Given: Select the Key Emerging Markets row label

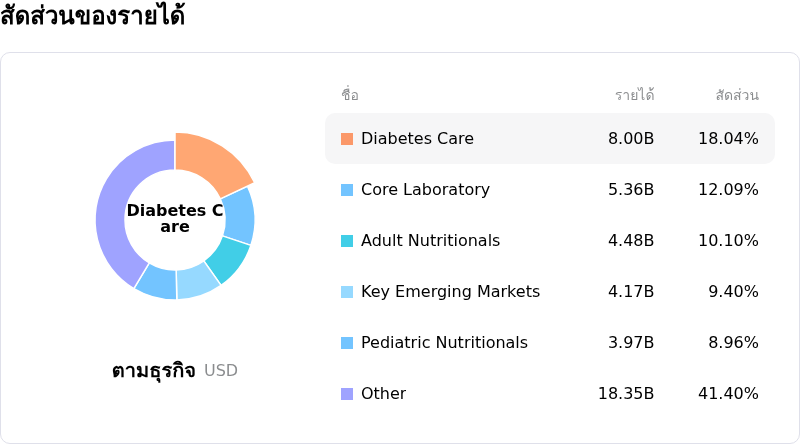Looking at the screenshot, I should tap(450, 291).
